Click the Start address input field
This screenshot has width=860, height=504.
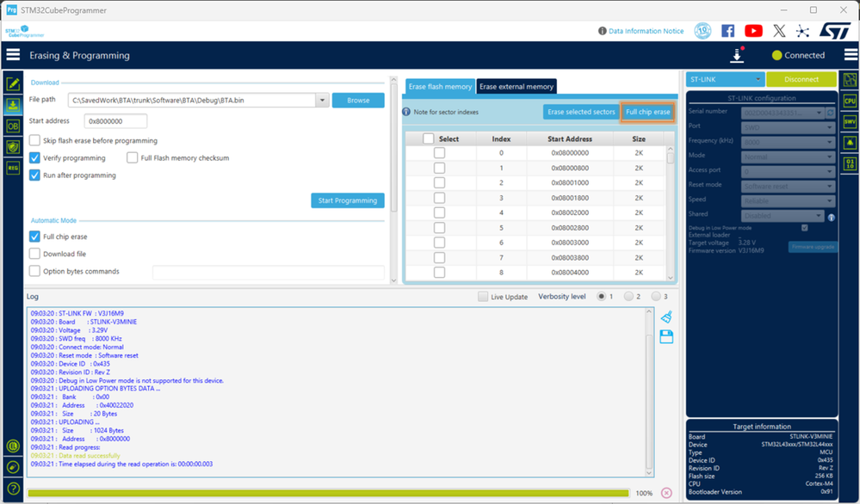click(x=115, y=121)
